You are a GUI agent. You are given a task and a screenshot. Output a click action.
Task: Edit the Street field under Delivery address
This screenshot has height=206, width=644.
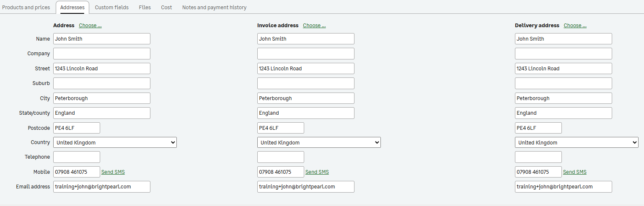pyautogui.click(x=564, y=69)
